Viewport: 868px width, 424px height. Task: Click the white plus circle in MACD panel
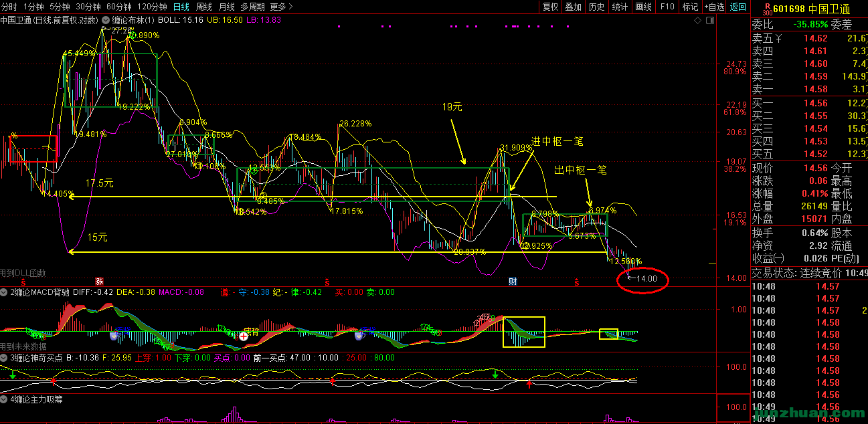click(x=244, y=336)
